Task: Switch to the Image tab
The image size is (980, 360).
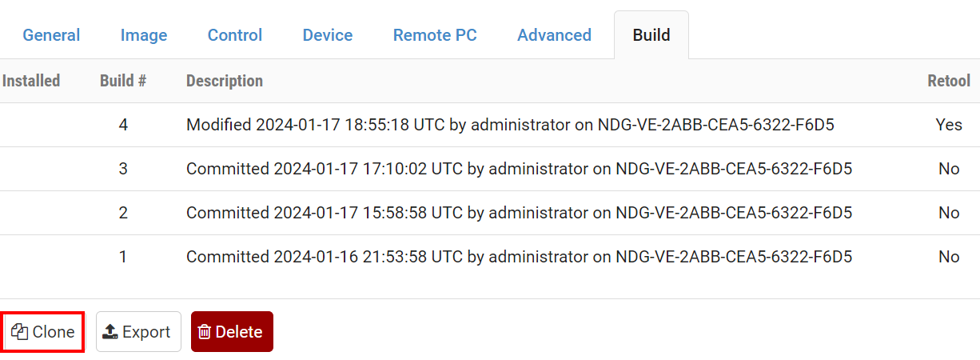Action: (x=144, y=35)
